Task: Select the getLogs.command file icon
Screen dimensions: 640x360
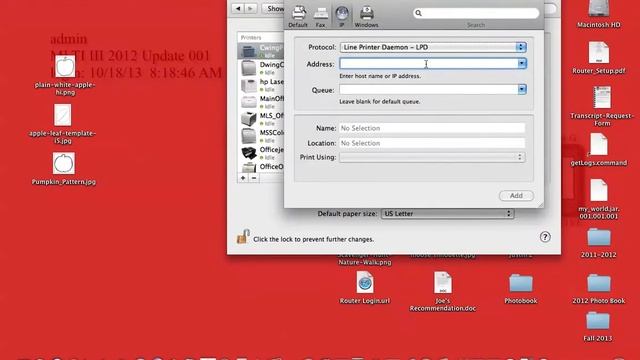Action: tap(599, 144)
